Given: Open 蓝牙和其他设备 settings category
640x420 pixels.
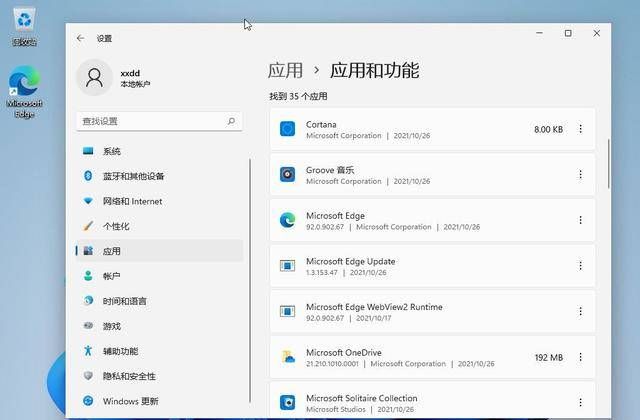Looking at the screenshot, I should point(159,176).
